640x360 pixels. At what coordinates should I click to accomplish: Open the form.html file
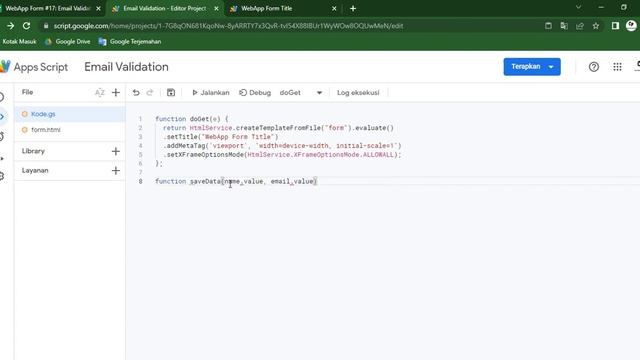(x=70, y=130)
